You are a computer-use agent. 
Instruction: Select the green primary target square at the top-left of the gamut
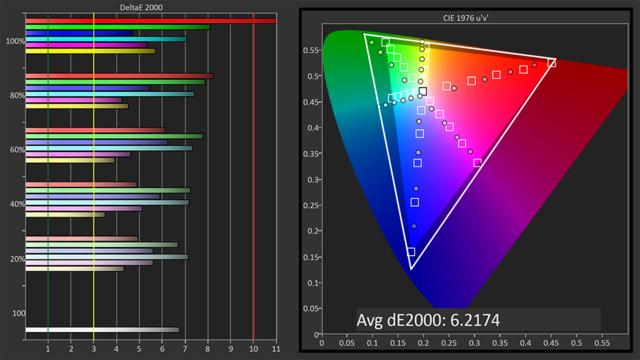[385, 42]
